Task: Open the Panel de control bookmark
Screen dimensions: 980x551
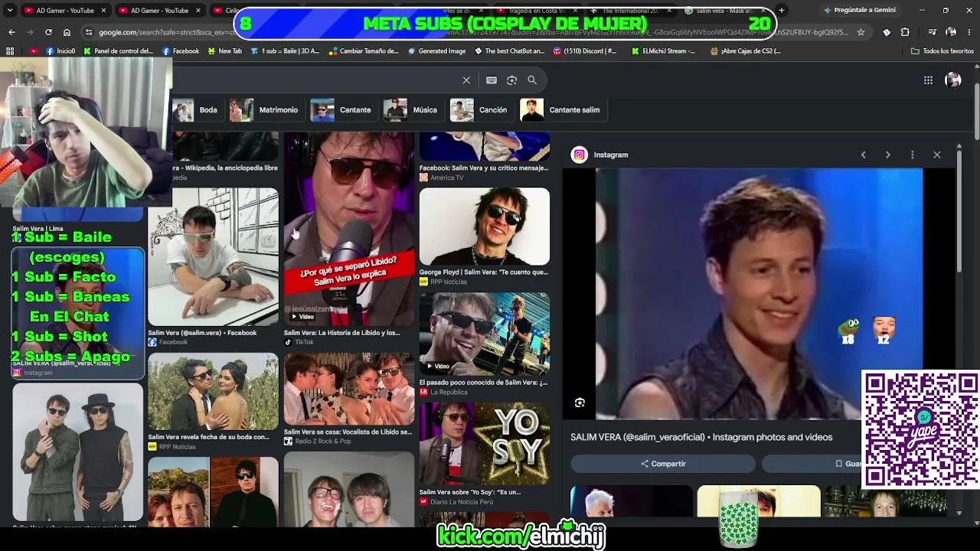Action: click(118, 51)
